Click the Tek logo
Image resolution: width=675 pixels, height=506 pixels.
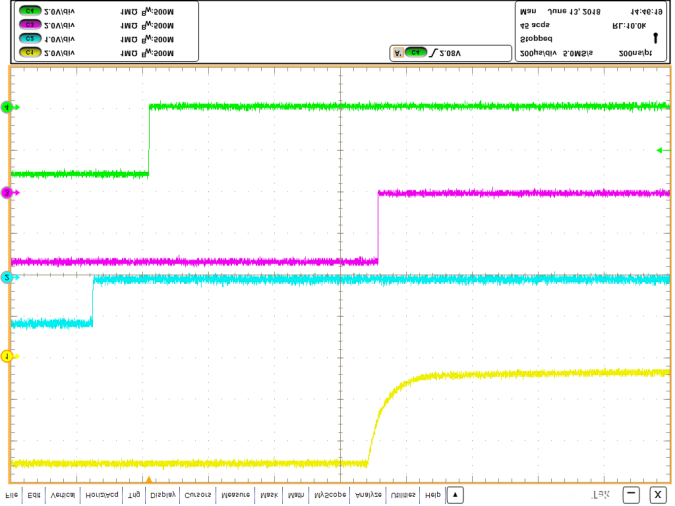point(601,495)
